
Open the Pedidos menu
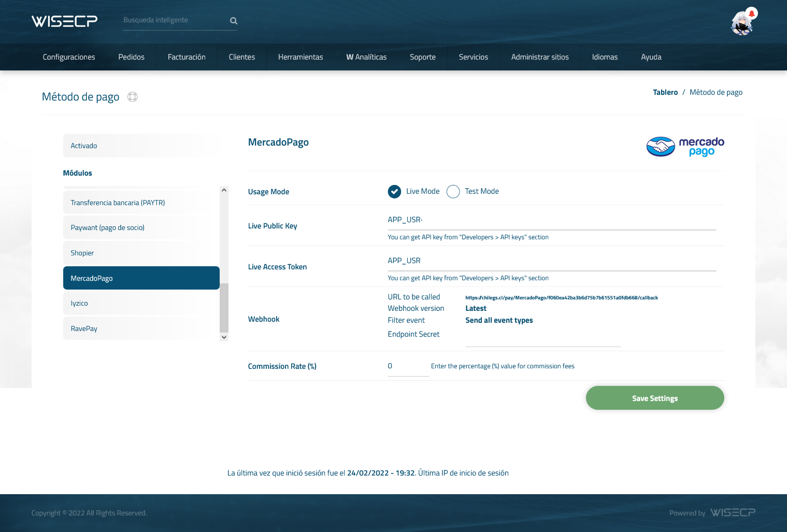(131, 57)
